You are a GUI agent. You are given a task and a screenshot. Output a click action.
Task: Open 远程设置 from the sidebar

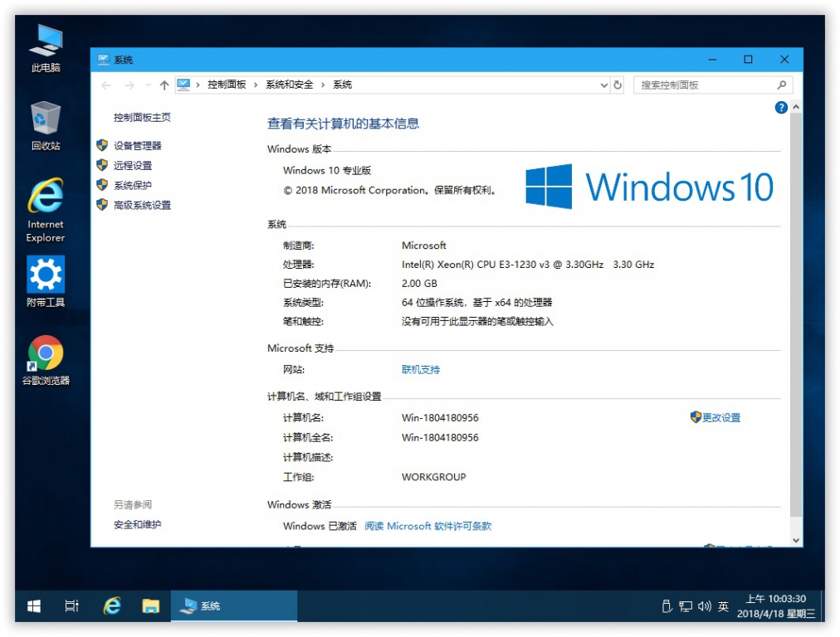coord(132,165)
